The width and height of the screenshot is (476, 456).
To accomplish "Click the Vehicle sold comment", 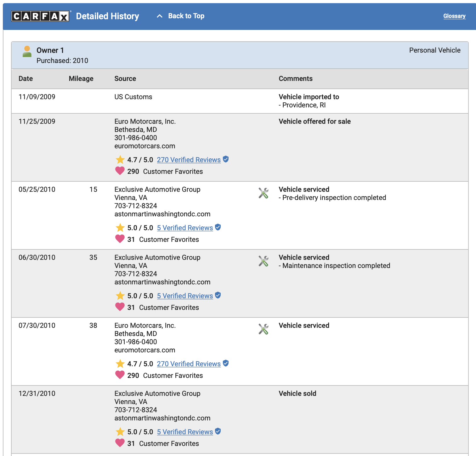I will pyautogui.click(x=297, y=394).
